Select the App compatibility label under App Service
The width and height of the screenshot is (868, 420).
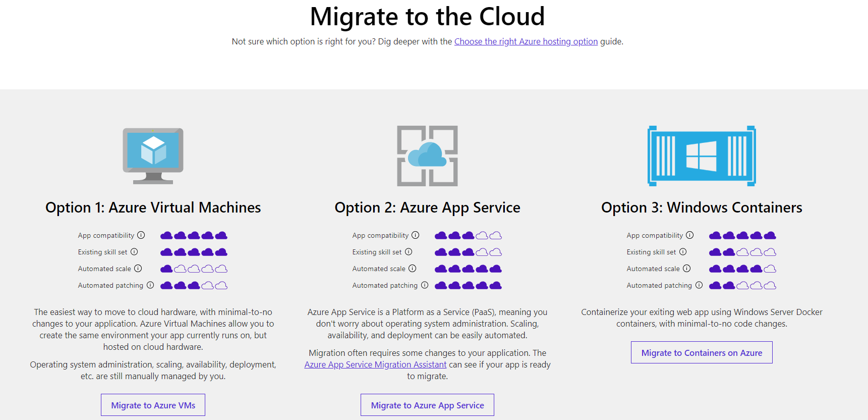click(x=380, y=235)
